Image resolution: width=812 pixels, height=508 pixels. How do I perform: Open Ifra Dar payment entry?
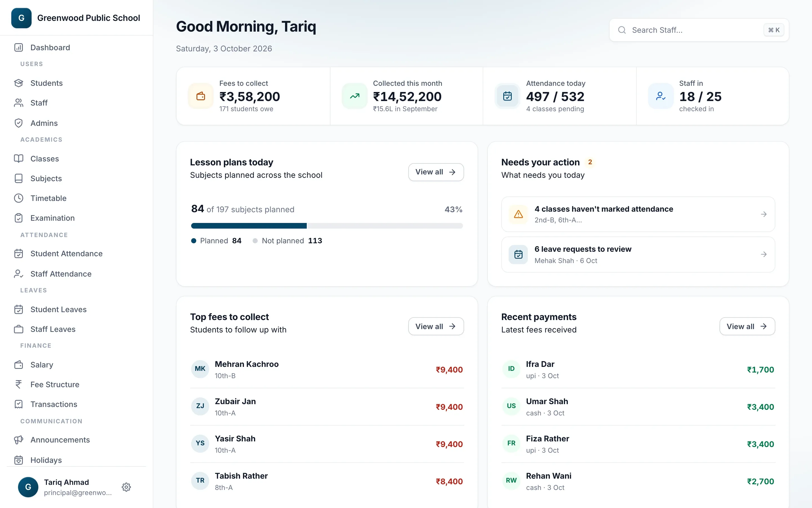(638, 370)
